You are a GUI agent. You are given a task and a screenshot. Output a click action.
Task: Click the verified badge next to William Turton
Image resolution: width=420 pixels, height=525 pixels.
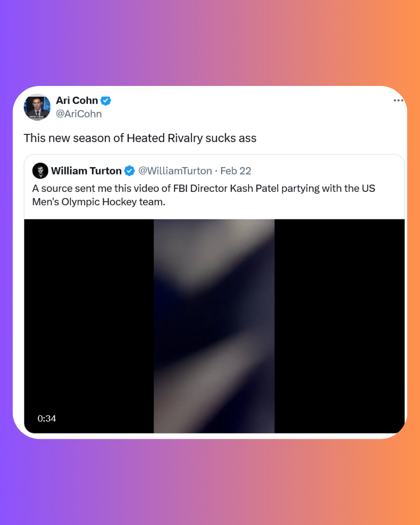pyautogui.click(x=129, y=171)
